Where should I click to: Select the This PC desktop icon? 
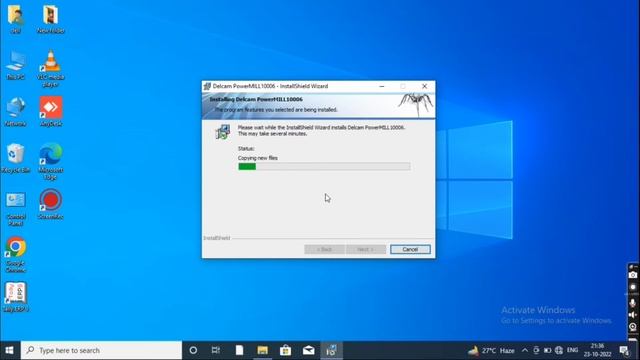coord(16,65)
